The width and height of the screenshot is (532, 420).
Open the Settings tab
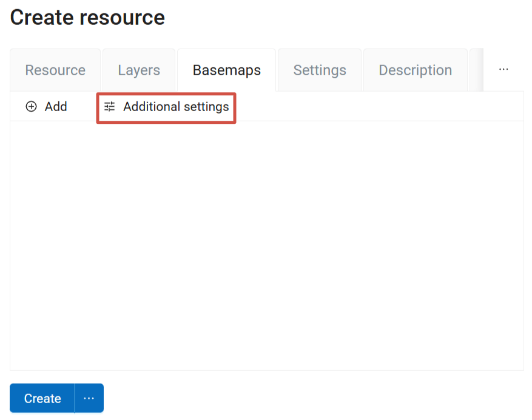click(x=320, y=70)
